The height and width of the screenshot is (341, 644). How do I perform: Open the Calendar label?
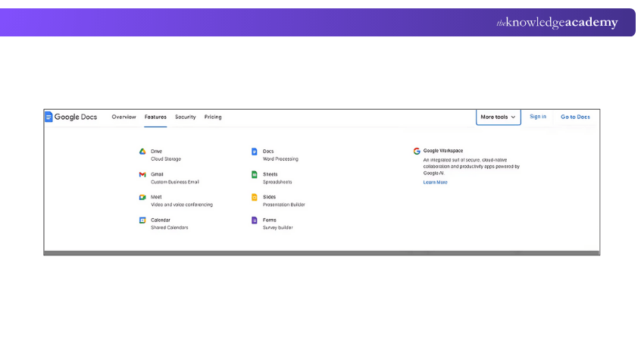(160, 221)
